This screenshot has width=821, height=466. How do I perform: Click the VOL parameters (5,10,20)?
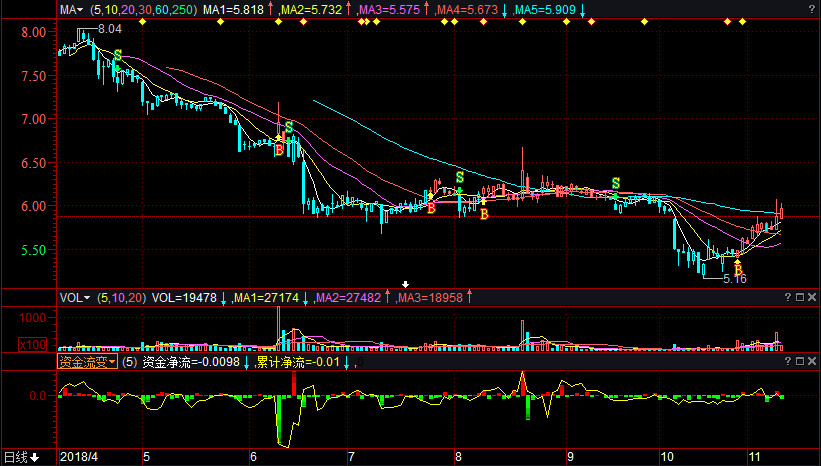coord(122,298)
